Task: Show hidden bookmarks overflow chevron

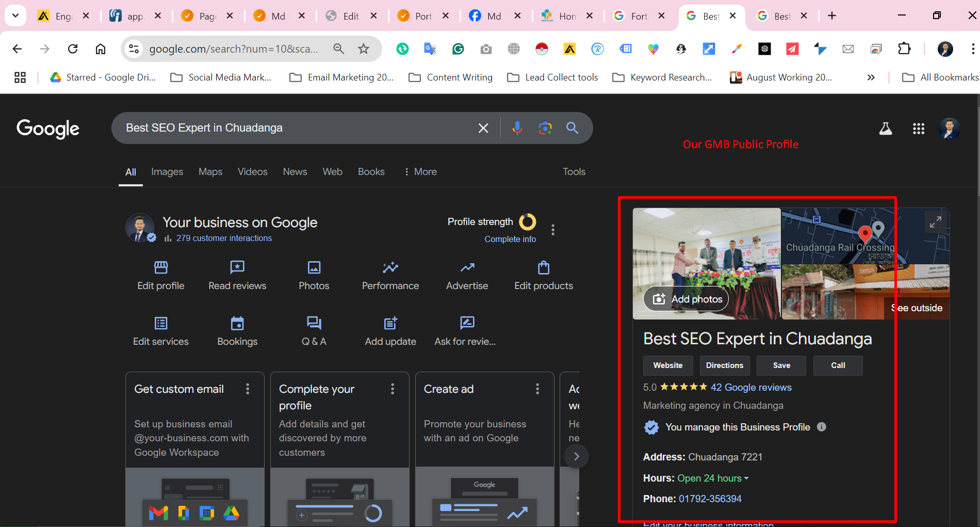Action: tap(871, 77)
